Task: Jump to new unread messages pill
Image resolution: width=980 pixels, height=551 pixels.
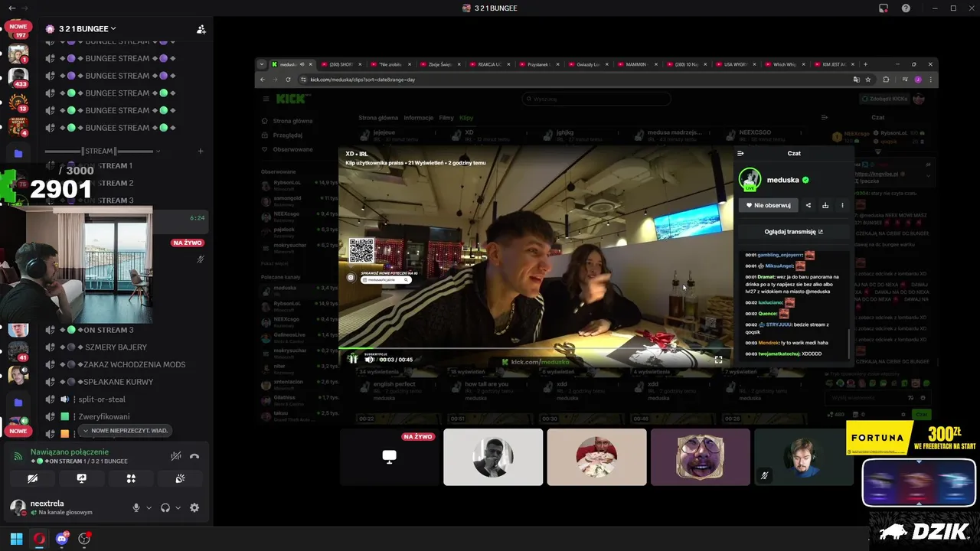Action: click(x=125, y=431)
